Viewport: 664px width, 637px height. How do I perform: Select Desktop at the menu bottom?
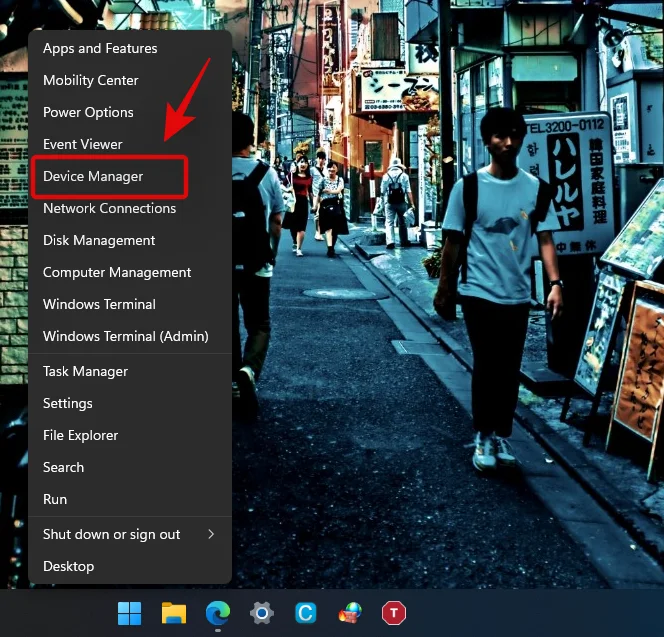point(68,566)
